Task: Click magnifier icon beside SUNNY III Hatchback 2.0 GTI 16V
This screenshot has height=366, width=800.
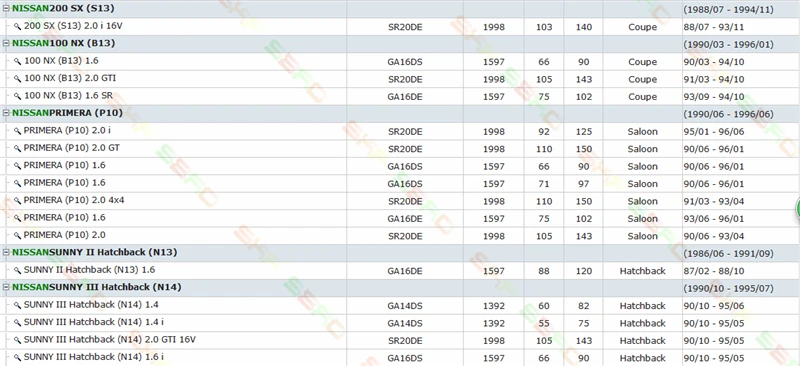Action: pyautogui.click(x=17, y=340)
